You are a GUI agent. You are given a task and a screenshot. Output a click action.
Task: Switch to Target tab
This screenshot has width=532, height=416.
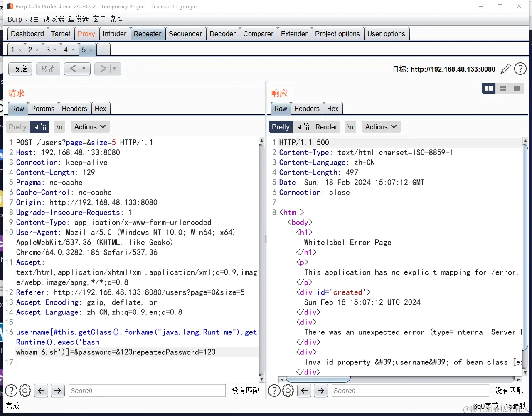click(61, 34)
